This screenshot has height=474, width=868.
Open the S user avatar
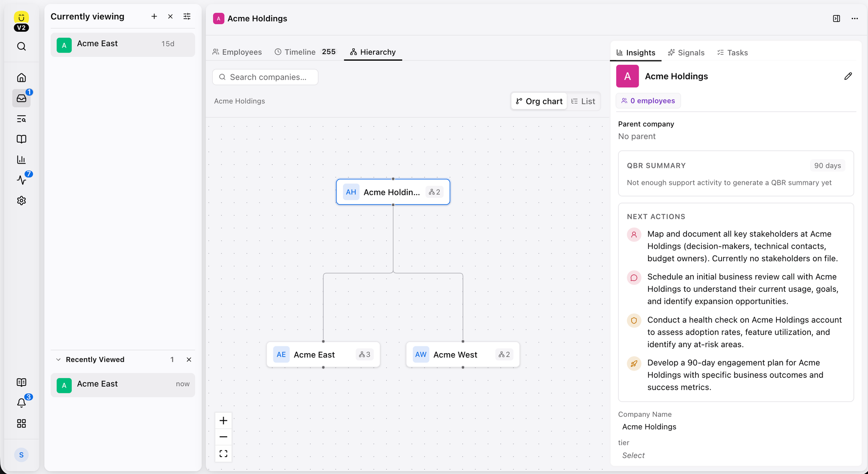click(22, 455)
